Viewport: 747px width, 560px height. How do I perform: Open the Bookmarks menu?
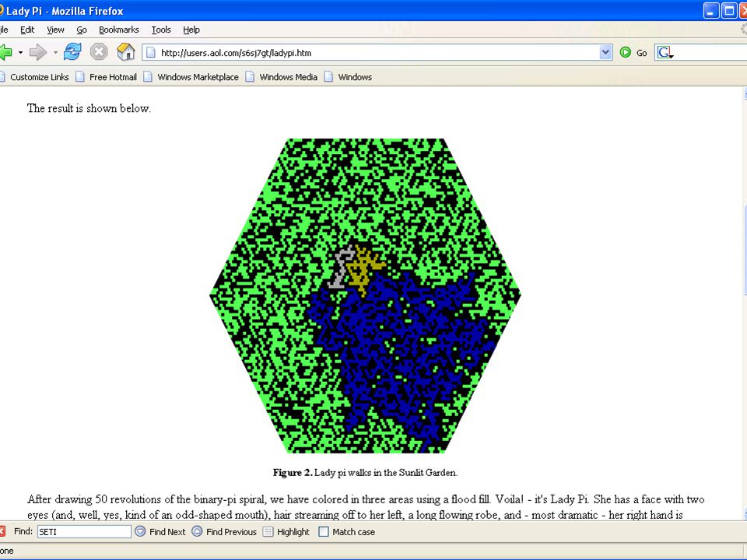coord(118,30)
